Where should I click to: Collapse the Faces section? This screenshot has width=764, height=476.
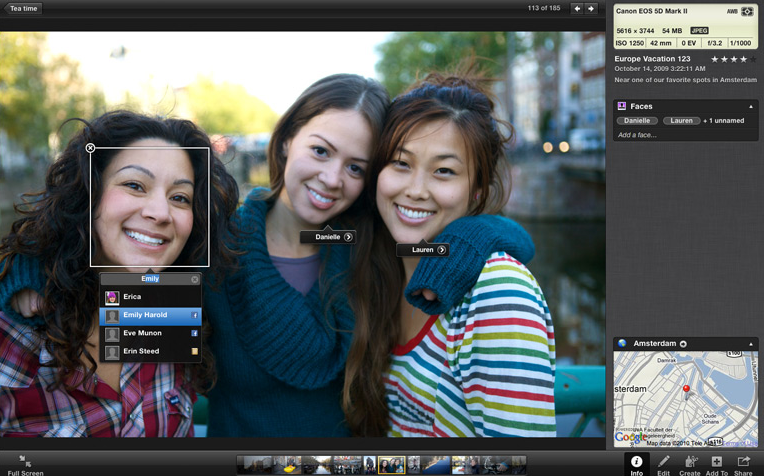(x=751, y=106)
